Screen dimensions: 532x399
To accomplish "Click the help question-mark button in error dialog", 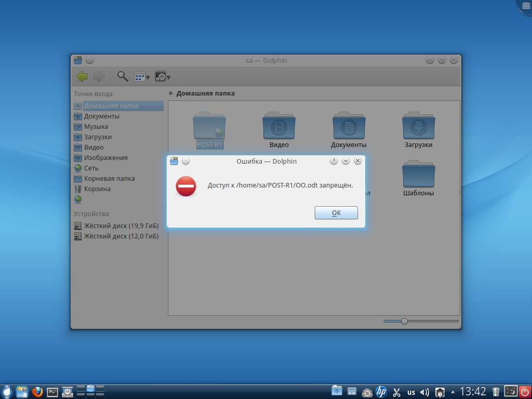I will [334, 161].
